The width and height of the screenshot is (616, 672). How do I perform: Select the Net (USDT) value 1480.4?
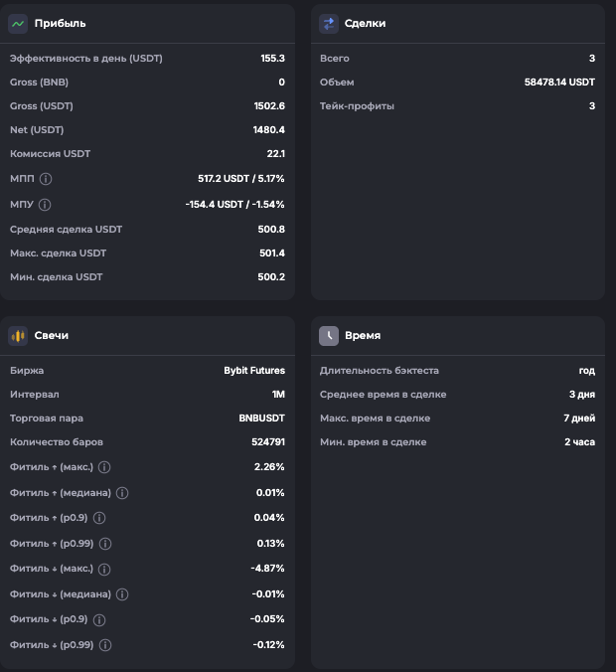pos(268,130)
